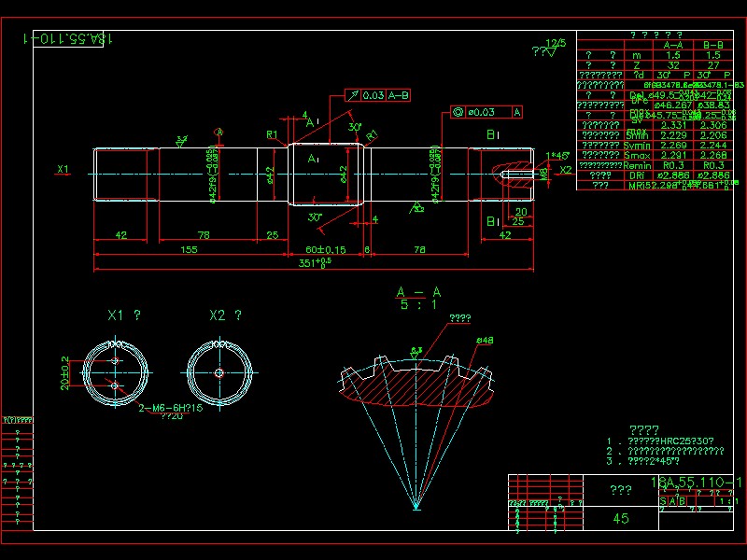The width and height of the screenshot is (747, 560).
Task: Select the DRi row label
Action: click(637, 175)
